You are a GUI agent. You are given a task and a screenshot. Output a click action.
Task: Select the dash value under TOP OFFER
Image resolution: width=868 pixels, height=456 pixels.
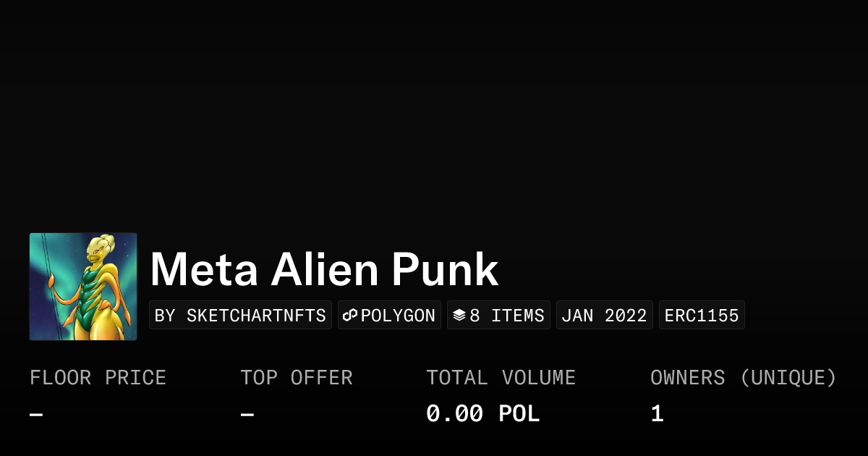[247, 415]
